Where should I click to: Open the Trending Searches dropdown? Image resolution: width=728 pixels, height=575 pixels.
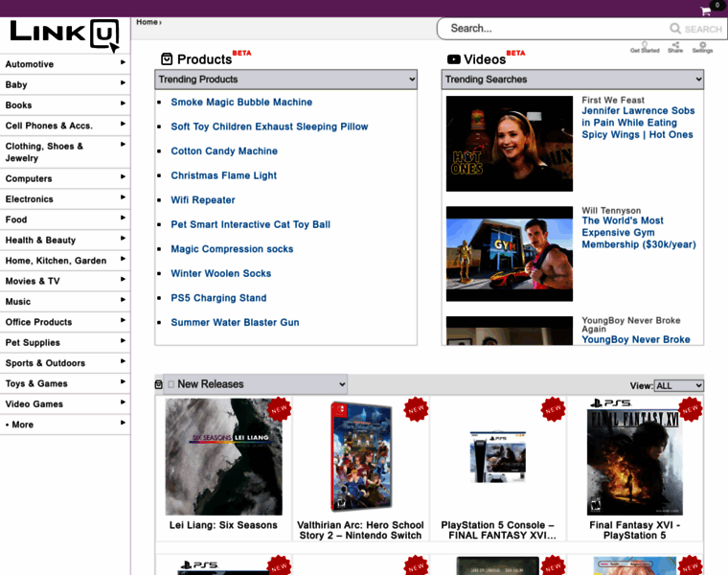572,80
